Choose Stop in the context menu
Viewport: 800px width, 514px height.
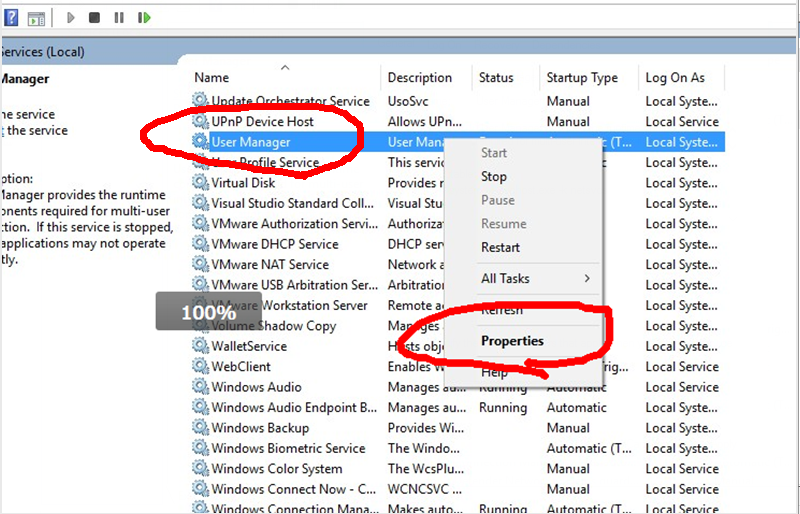point(494,177)
